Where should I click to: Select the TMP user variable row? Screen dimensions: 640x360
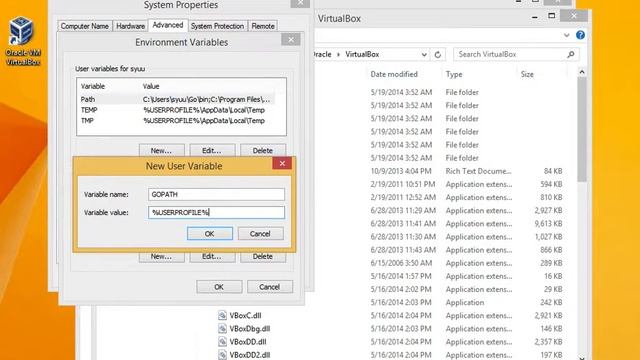click(177, 120)
